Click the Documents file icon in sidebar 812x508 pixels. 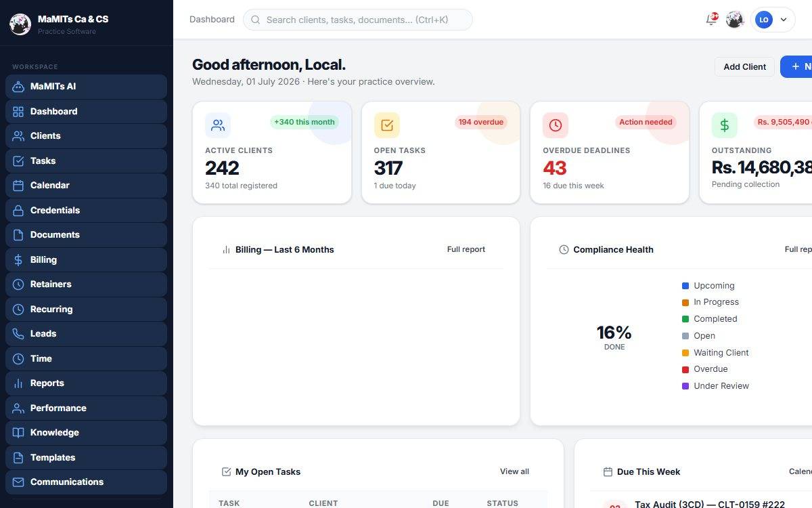[x=18, y=235]
